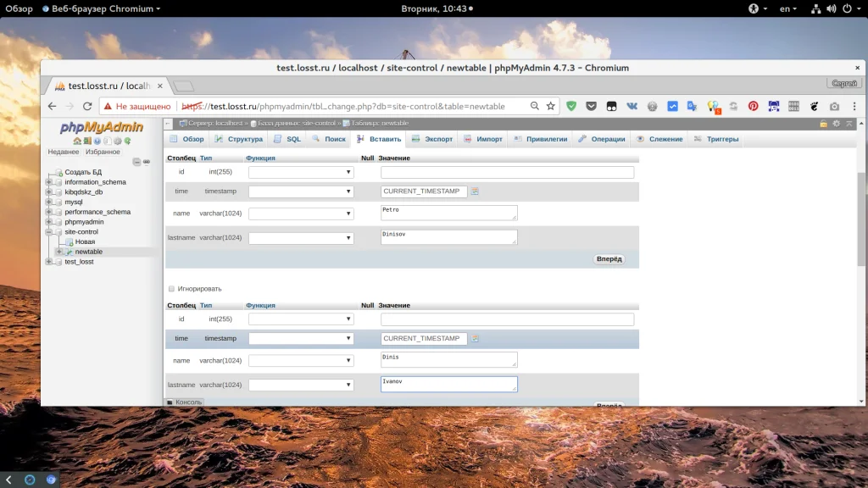Collapse the site-control database node
Image resolution: width=868 pixels, height=488 pixels.
pyautogui.click(x=49, y=231)
